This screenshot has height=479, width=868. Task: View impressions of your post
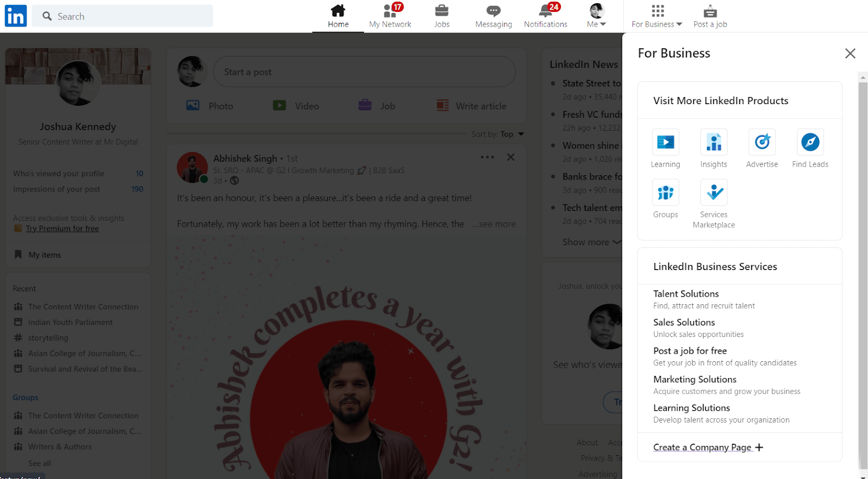[x=78, y=189]
